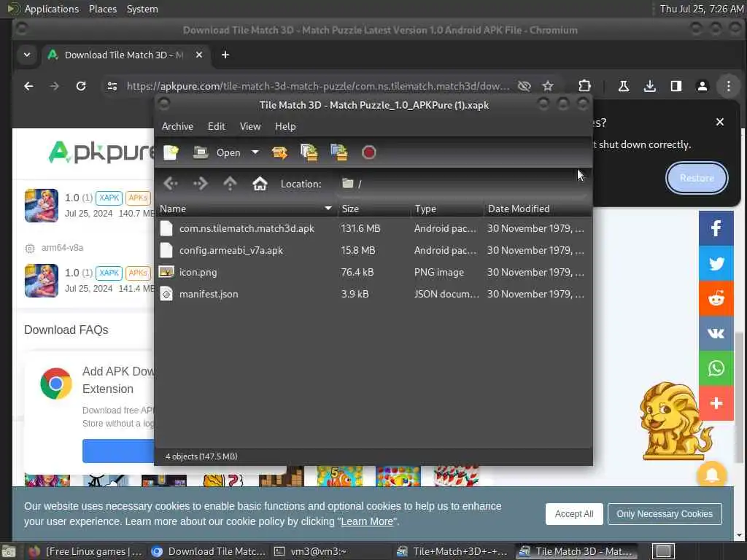
Task: Click the manifest.json document icon
Action: [166, 294]
